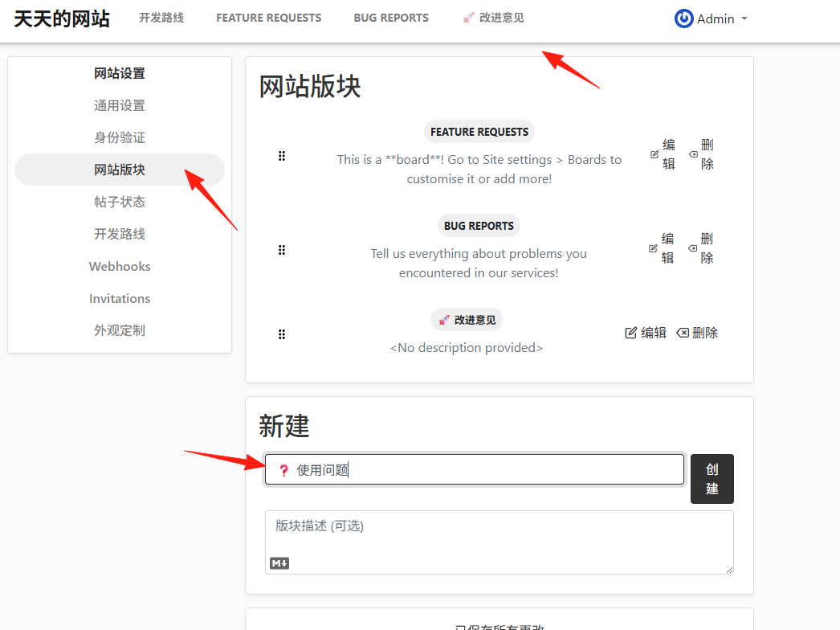Click the edit pencil icon for FEATURE REQUESTS
Image resolution: width=840 pixels, height=630 pixels.
point(654,154)
